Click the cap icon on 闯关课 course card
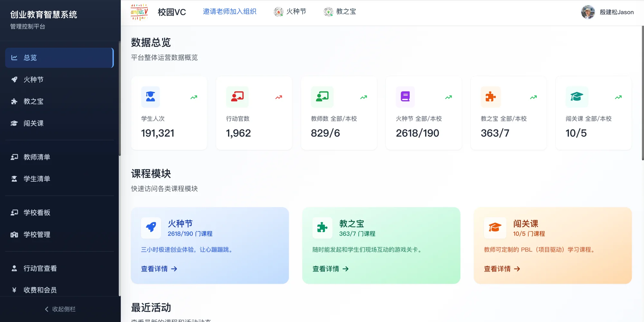Screen dimensions: 644x322 pos(495,228)
